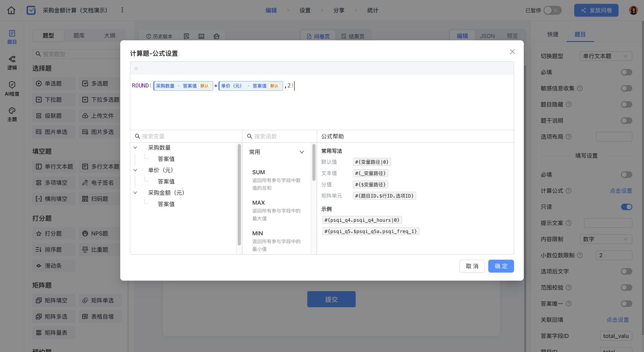
Task: Toggle 敏感信息收集 switch
Action: (x=627, y=88)
